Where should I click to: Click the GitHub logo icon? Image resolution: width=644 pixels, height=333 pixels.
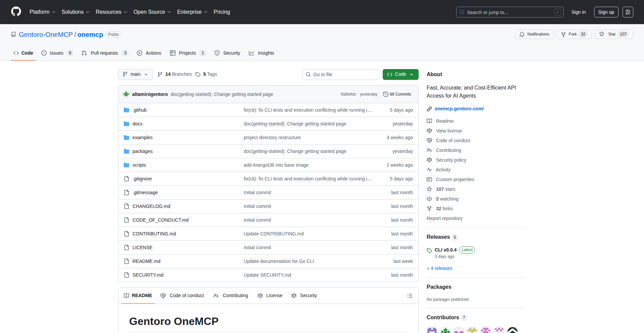click(x=16, y=12)
